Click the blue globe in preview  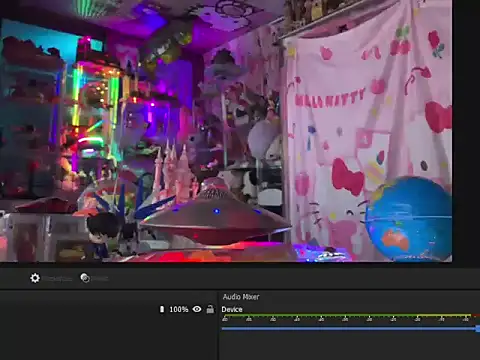click(x=409, y=218)
